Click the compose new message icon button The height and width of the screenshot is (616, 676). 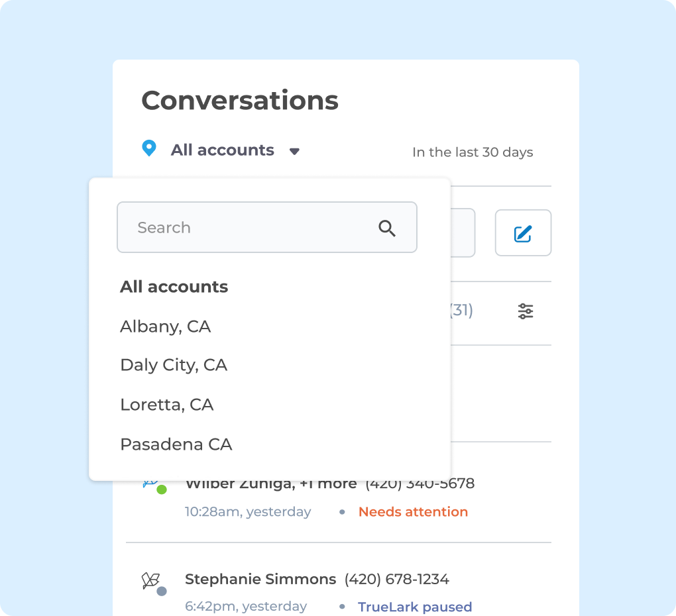tap(523, 233)
